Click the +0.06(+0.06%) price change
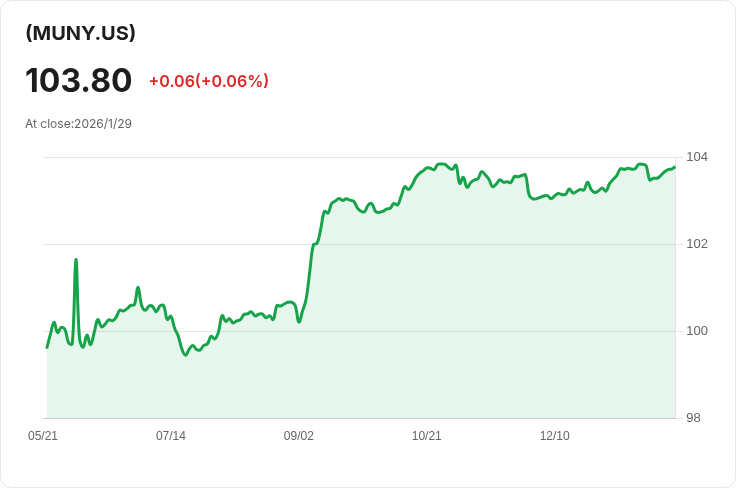Image resolution: width=736 pixels, height=488 pixels. pyautogui.click(x=209, y=81)
